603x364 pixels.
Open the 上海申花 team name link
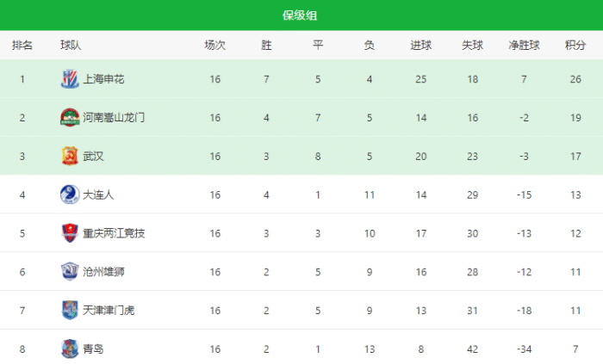104,79
